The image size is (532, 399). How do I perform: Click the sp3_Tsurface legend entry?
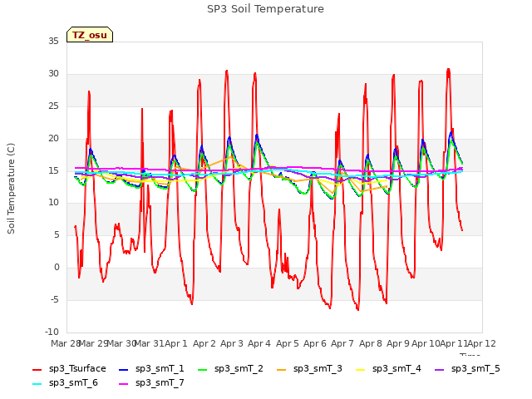[x=70, y=369]
